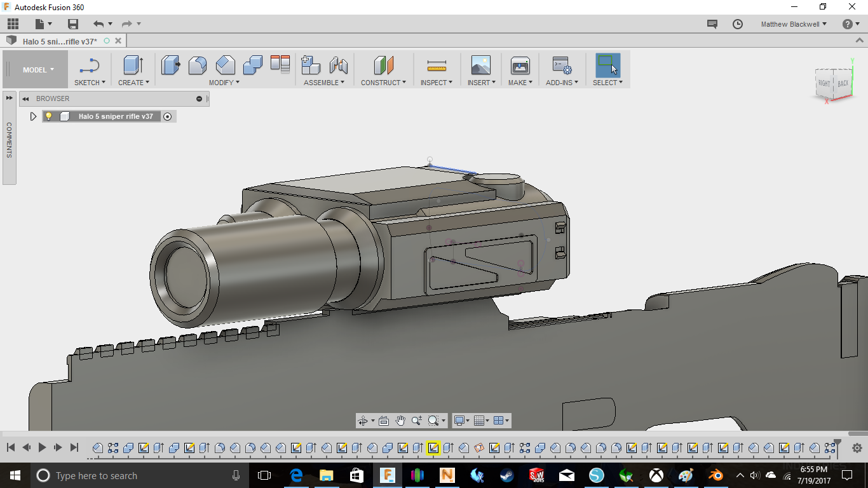Open the SKETCH dropdown menu
The image size is (868, 488).
click(90, 83)
